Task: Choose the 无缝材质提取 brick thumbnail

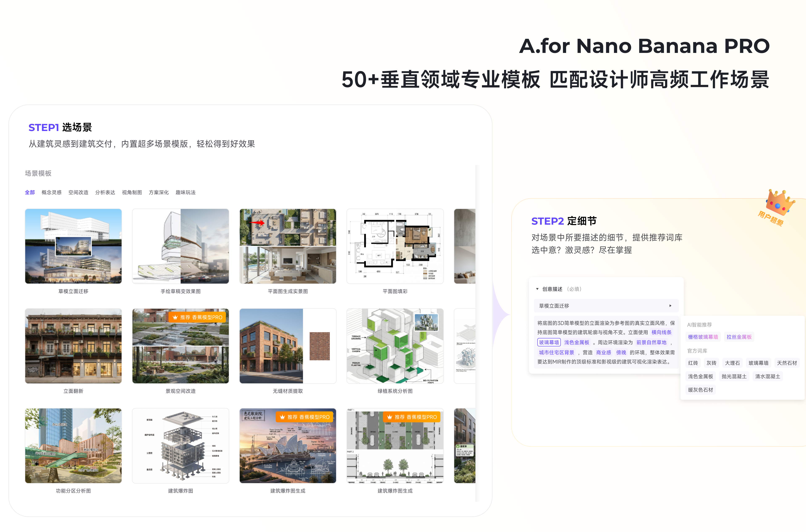Action: (288, 346)
